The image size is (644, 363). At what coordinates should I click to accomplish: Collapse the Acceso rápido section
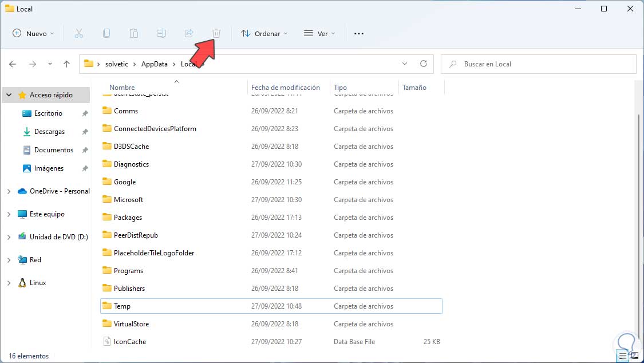click(x=9, y=95)
